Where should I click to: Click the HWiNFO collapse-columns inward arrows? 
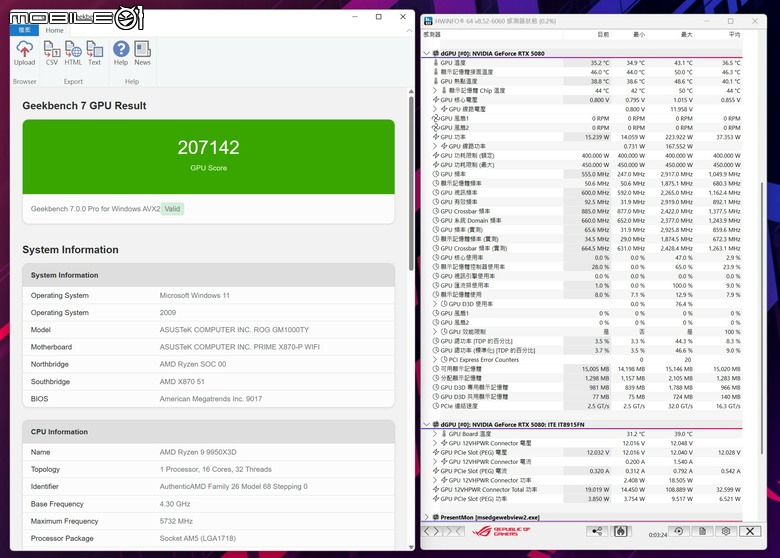455,531
